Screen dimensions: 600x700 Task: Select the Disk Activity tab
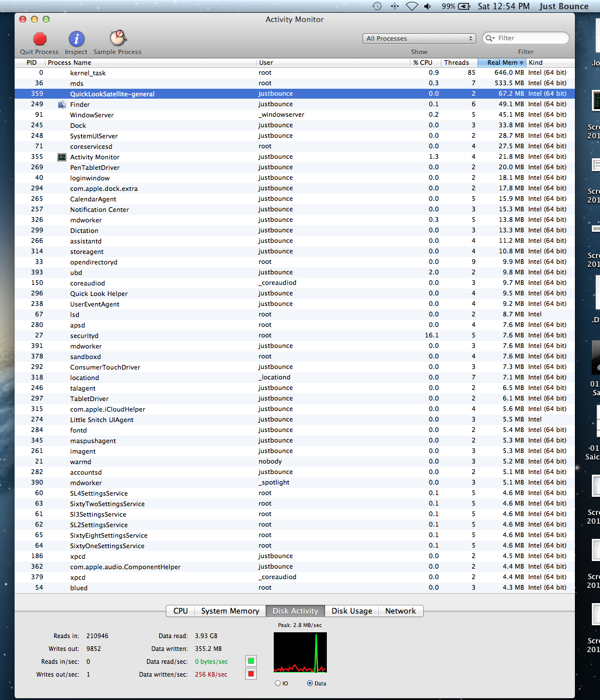pos(295,611)
